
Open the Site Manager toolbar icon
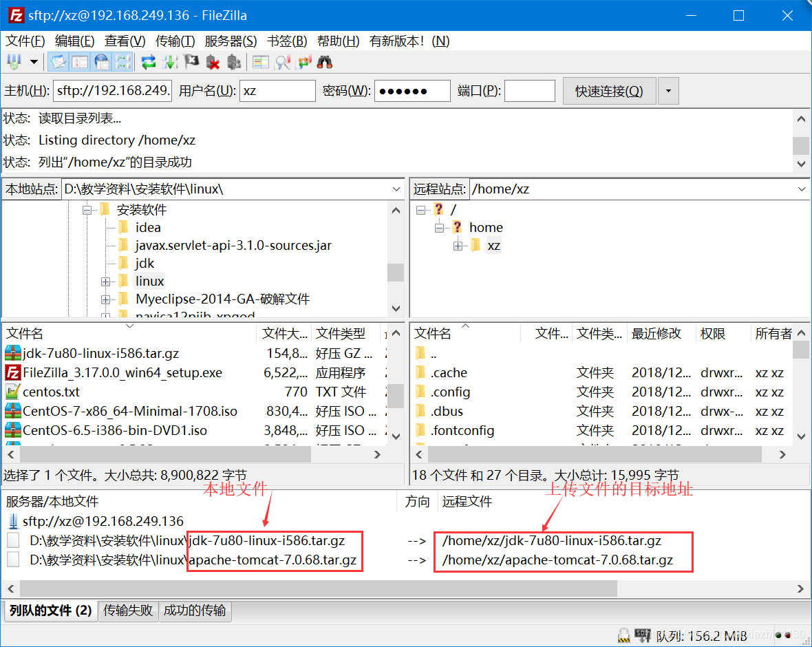pyautogui.click(x=14, y=62)
